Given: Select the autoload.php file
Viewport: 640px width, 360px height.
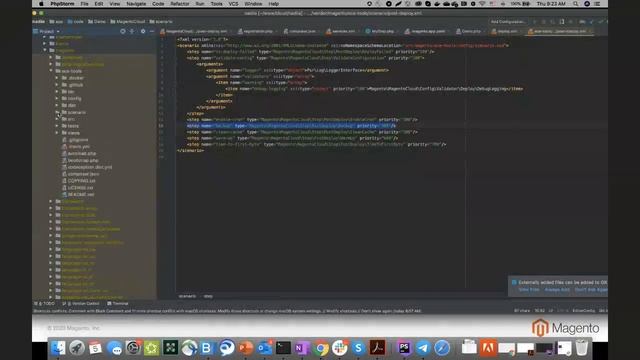Looking at the screenshot, I should pyautogui.click(x=82, y=153).
